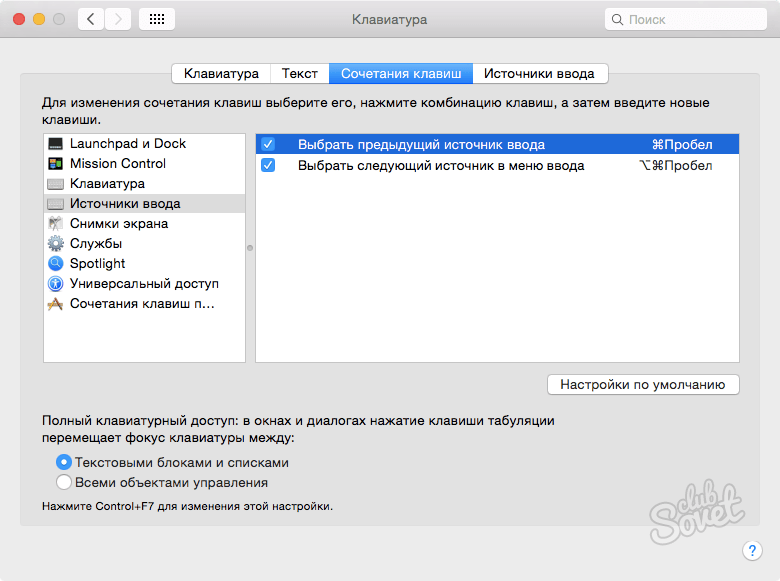780x581 pixels.
Task: Uncheck Выбрать предыдущий источник ввода
Action: point(268,144)
